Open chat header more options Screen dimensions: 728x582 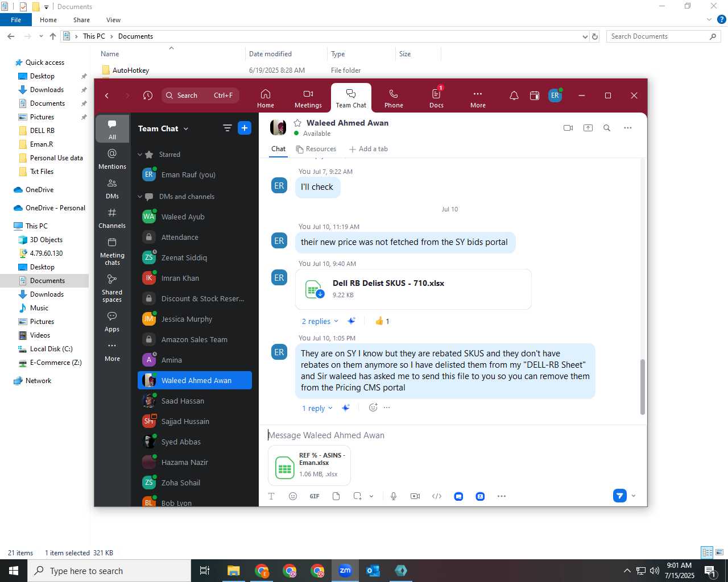pyautogui.click(x=628, y=128)
